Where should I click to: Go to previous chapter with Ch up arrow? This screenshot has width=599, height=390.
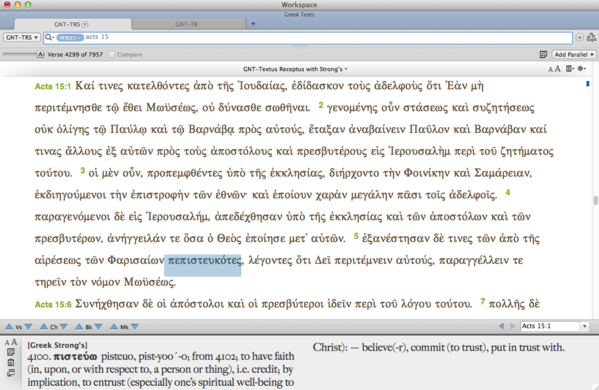(44, 327)
